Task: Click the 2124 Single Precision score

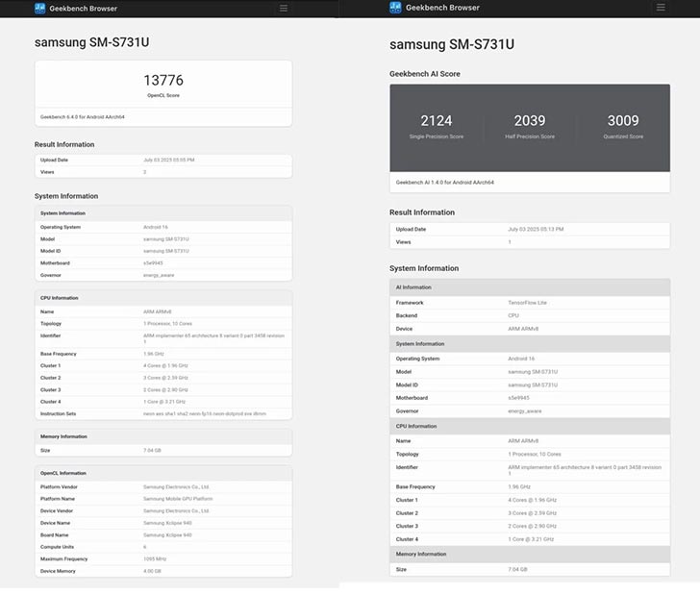Action: click(437, 120)
